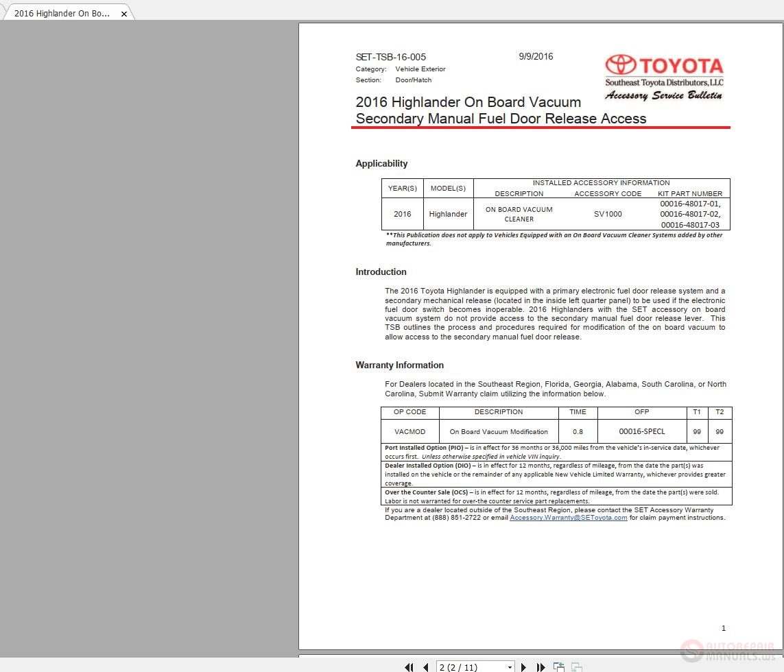Click the time value 0.8

(x=578, y=431)
